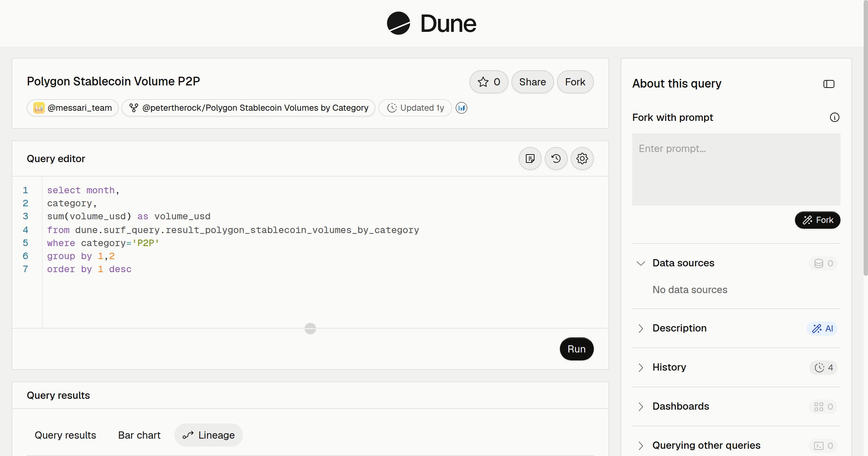The image size is (868, 456).
Task: Click the AI badge beside Description
Action: (x=822, y=329)
